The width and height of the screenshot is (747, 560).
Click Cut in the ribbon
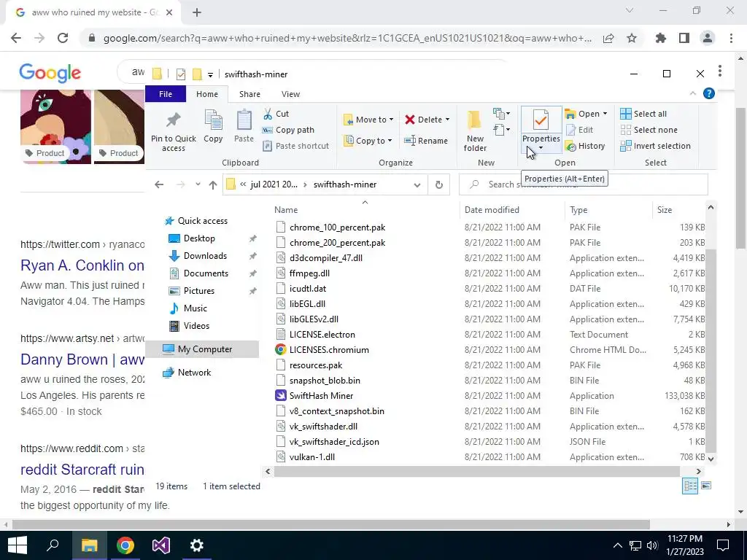tap(276, 114)
